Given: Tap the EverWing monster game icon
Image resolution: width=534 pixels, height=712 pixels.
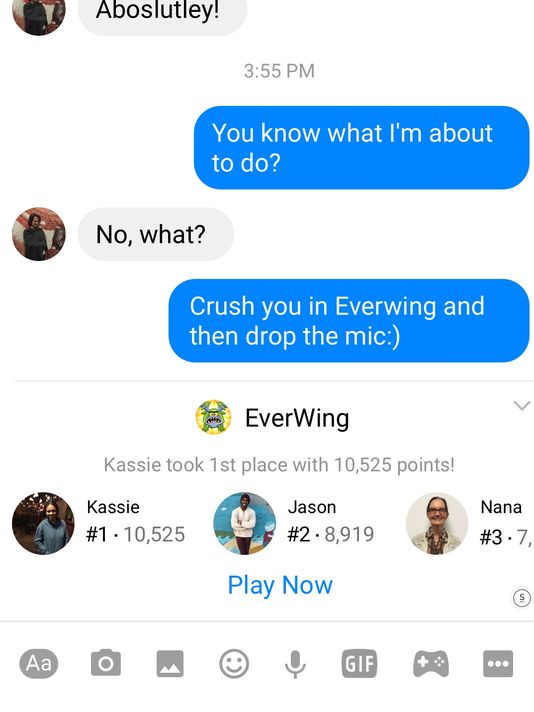Looking at the screenshot, I should (x=213, y=417).
